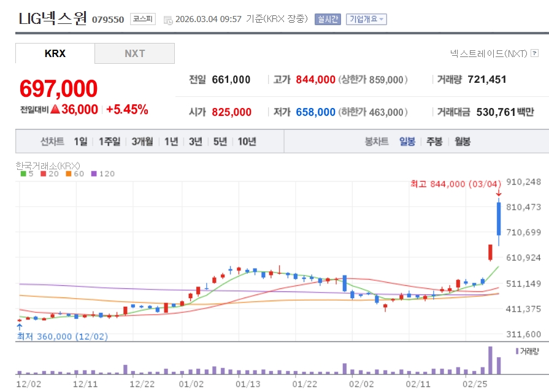Click the purple 거래량 legend icon
Viewport: 549px width, 392px height.
pos(517,352)
